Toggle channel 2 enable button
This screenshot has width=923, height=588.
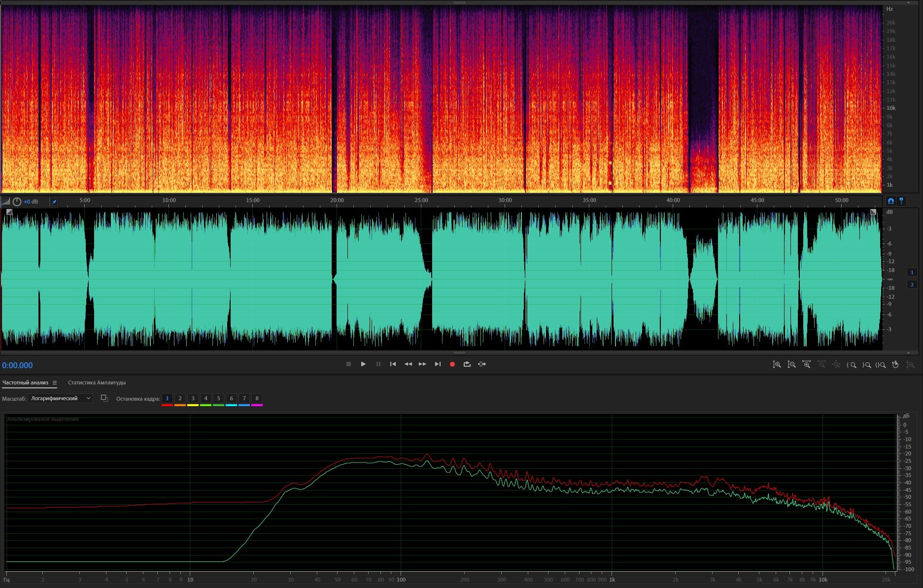[x=912, y=284]
